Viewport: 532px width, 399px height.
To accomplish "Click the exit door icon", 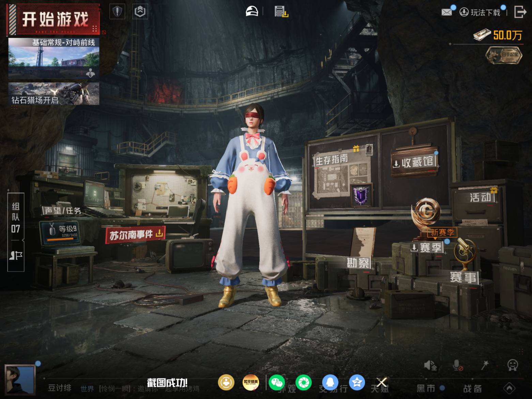I will pyautogui.click(x=520, y=12).
